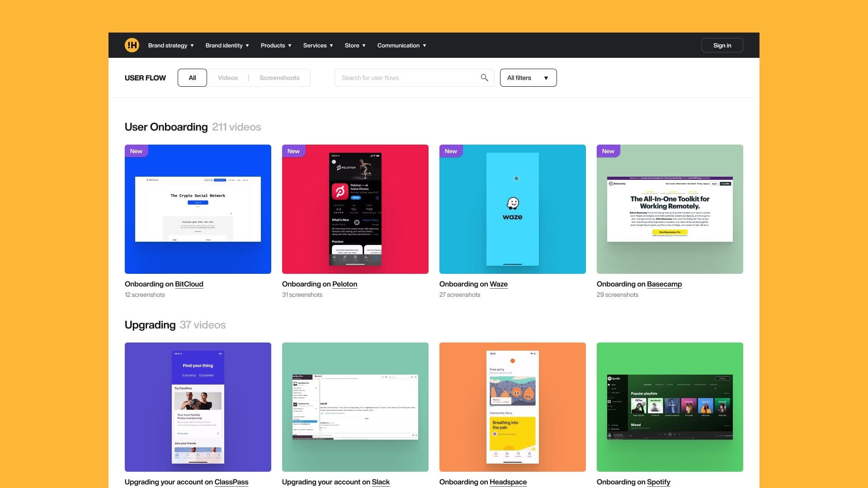
Task: Click the 211 videos count
Action: coord(236,127)
